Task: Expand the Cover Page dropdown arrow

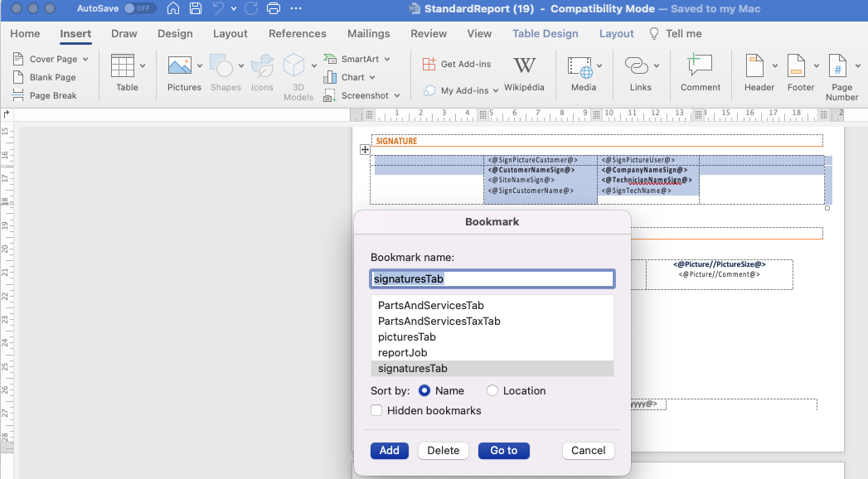Action: (x=85, y=59)
